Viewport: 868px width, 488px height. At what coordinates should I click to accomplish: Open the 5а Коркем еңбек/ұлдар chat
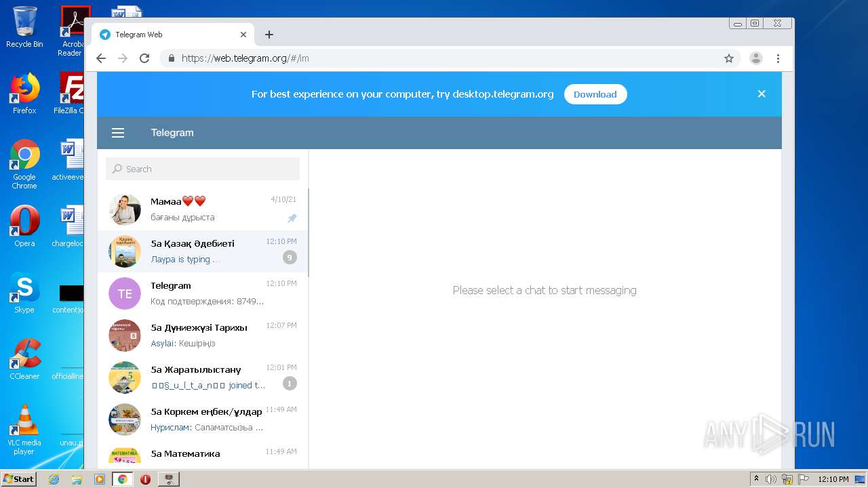203,420
